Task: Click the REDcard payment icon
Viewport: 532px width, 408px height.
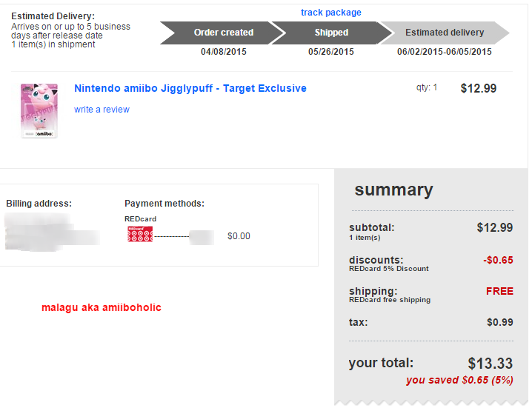Action: (x=140, y=236)
